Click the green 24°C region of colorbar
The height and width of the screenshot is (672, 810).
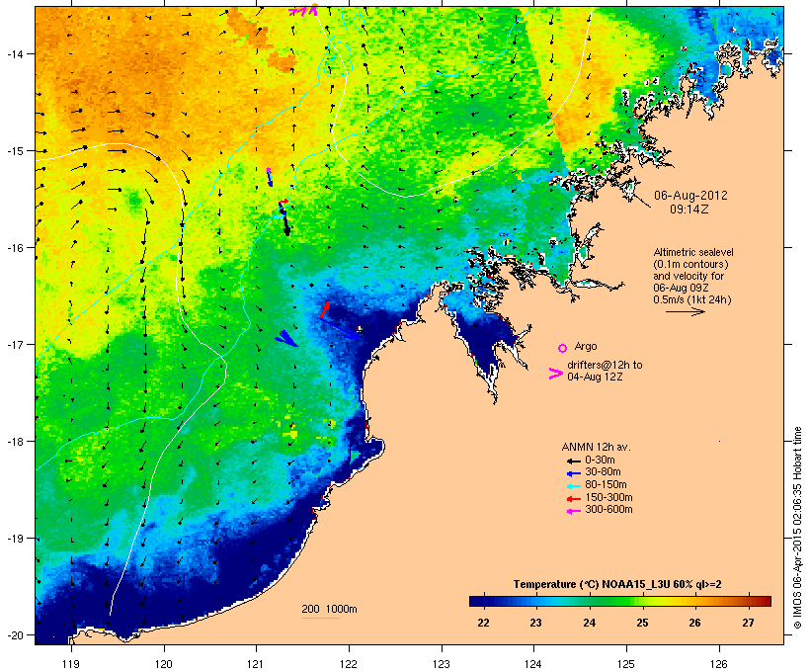coord(590,601)
